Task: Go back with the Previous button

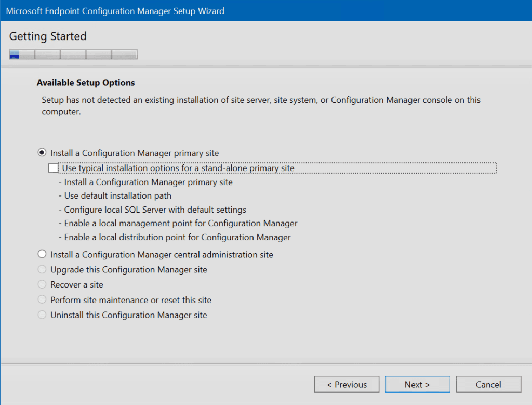Action: 347,384
